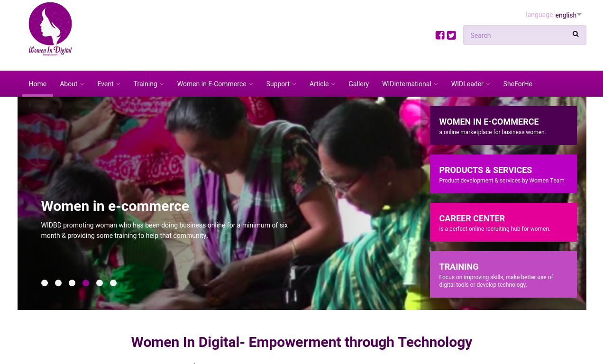Viewport: 603px width, 364px height.
Task: Click the search magnifier icon
Action: click(576, 34)
